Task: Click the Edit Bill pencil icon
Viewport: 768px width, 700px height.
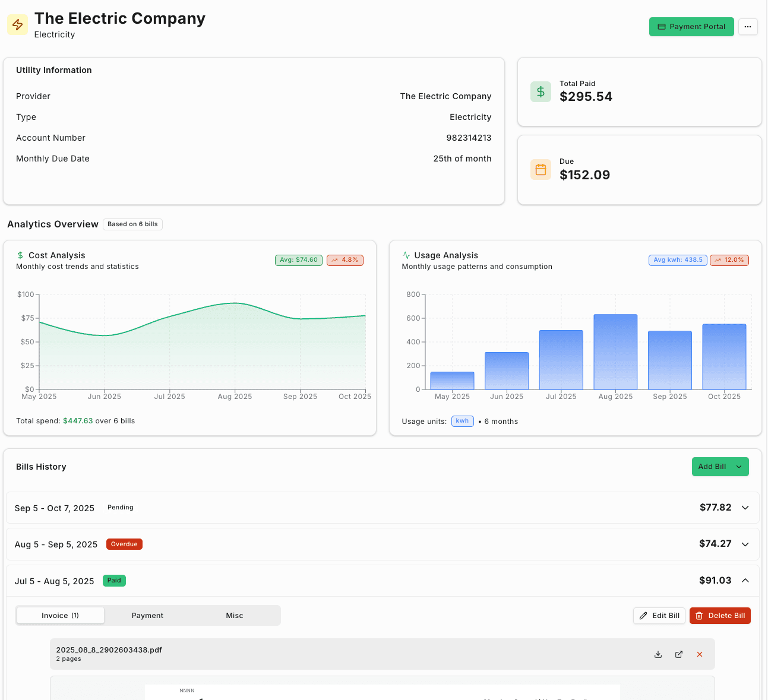Action: [x=643, y=616]
